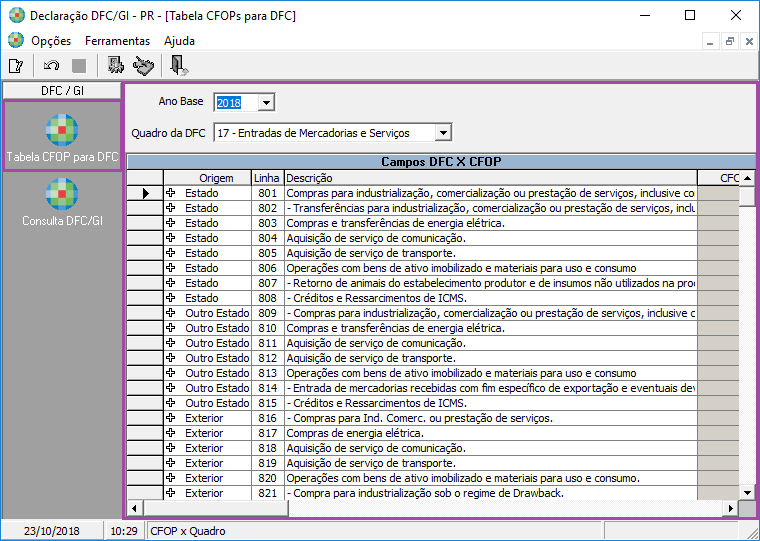Click description 'Compras e transferências de energia elétrica' on line 803
The width and height of the screenshot is (760, 541).
click(x=396, y=223)
